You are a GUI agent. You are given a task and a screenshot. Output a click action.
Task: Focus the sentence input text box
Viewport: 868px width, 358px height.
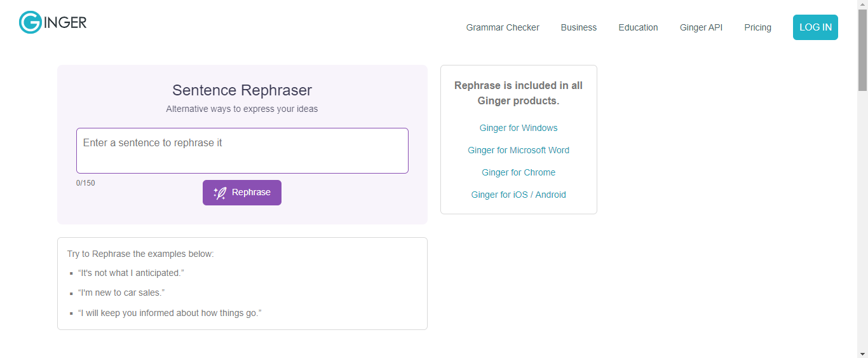[242, 151]
